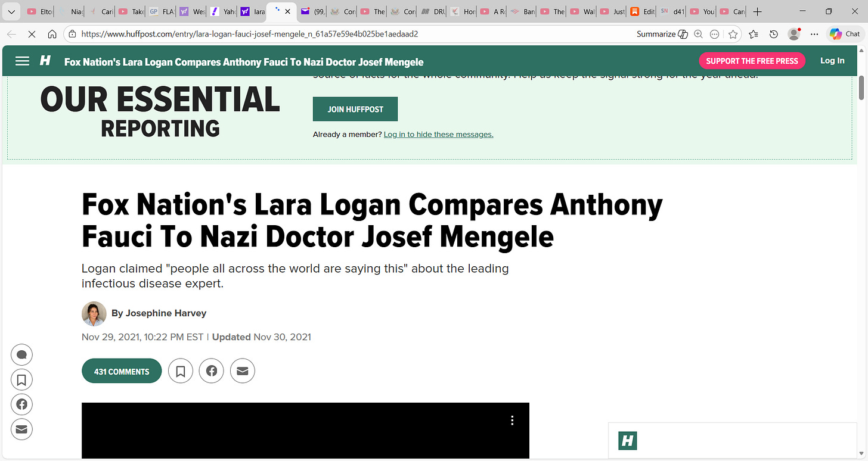Click the Support The Free Press button
The height and width of the screenshot is (461, 868).
click(x=752, y=61)
